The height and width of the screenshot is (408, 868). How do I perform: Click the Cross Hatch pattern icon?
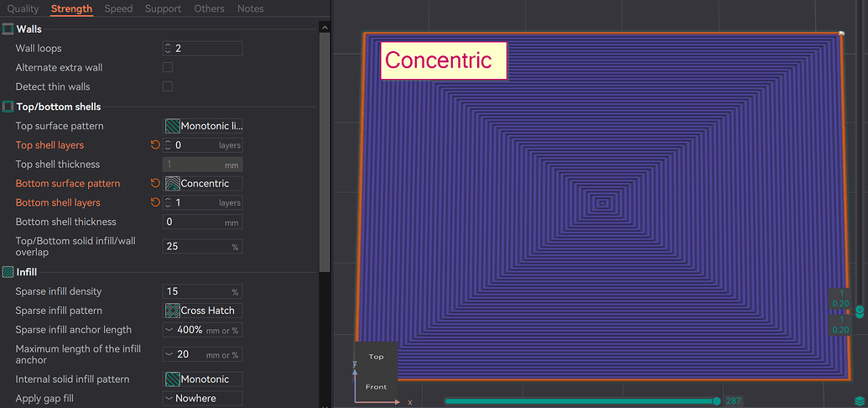[x=172, y=311]
